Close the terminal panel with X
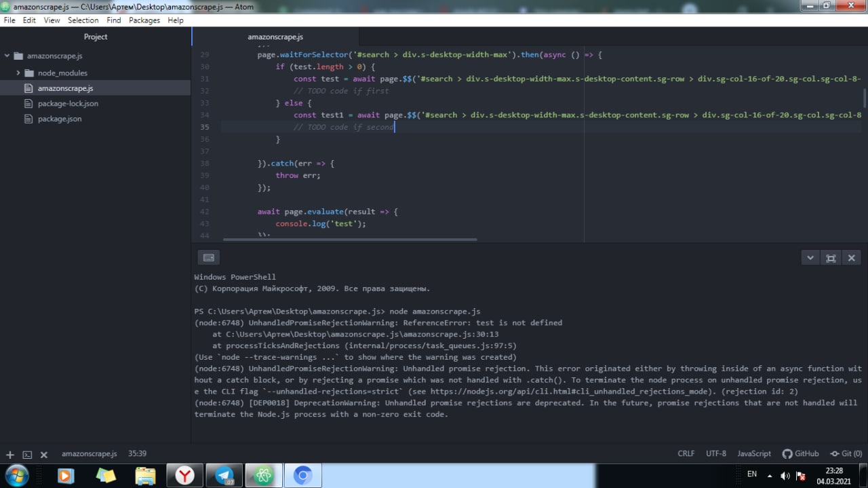The width and height of the screenshot is (868, 488). tap(851, 258)
